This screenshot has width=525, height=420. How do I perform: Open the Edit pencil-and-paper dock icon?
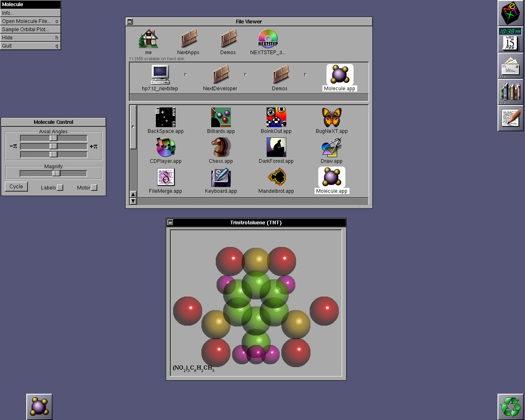point(511,118)
